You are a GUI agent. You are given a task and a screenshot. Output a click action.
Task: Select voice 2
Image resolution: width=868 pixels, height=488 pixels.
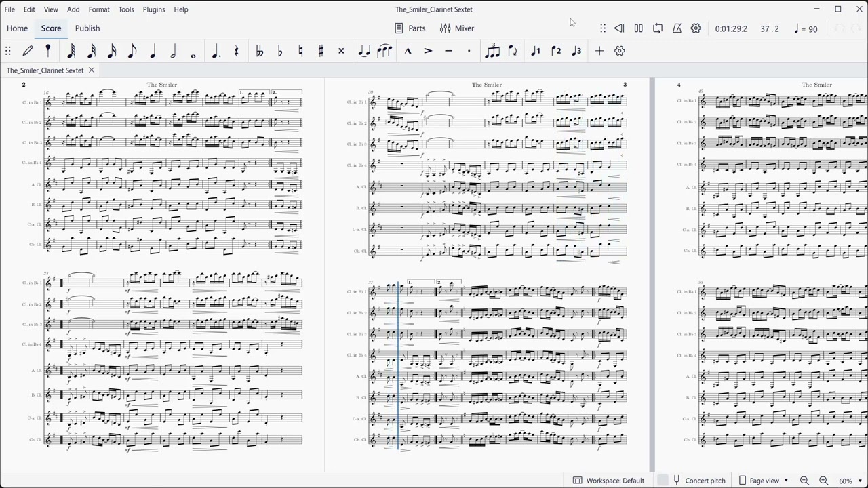556,51
